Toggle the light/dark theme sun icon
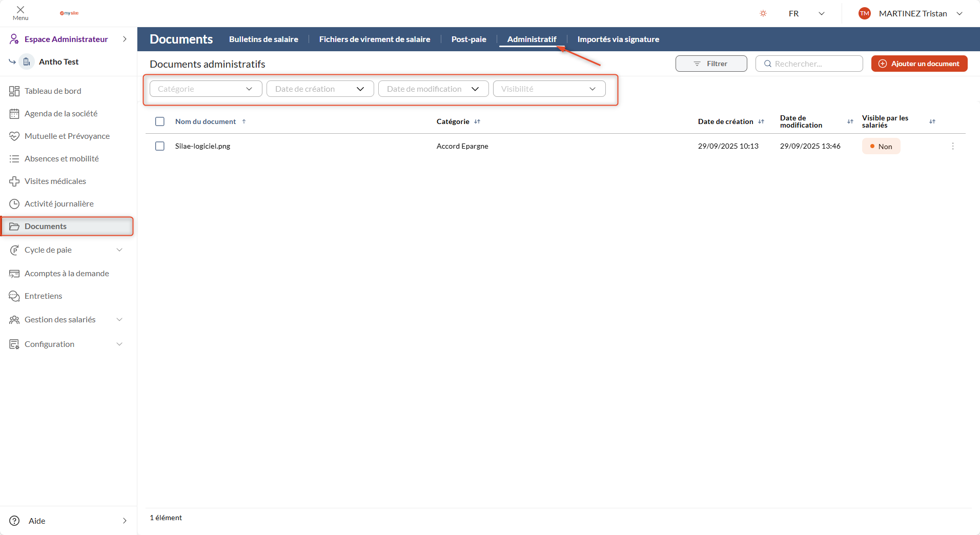 [x=763, y=13]
